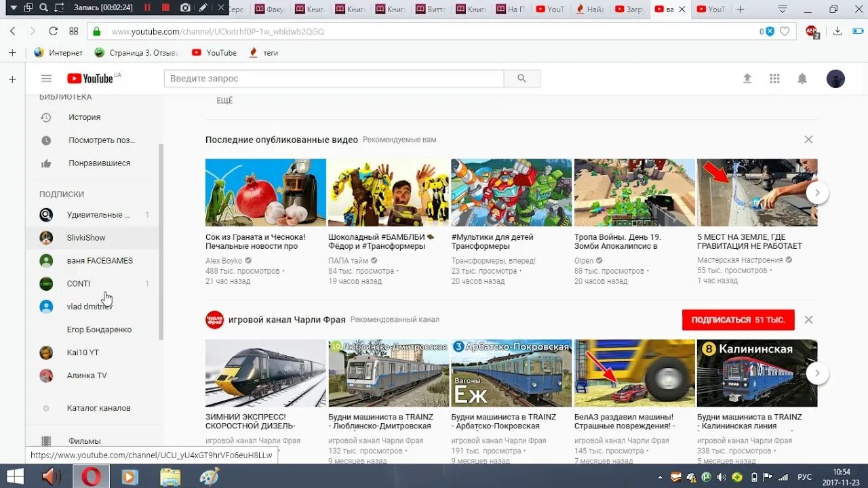Open file explorer folder in taskbar

tap(170, 477)
